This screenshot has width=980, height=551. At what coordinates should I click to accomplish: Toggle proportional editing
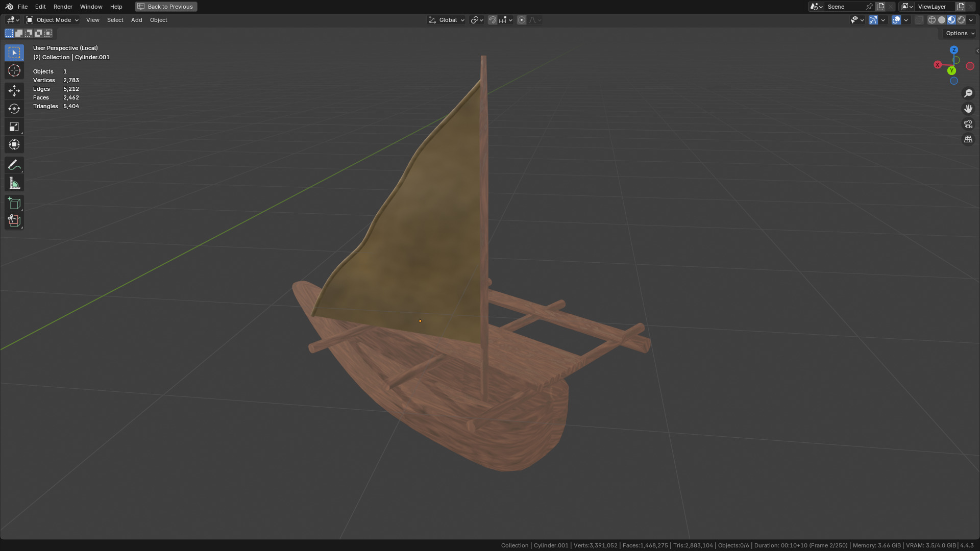(521, 20)
